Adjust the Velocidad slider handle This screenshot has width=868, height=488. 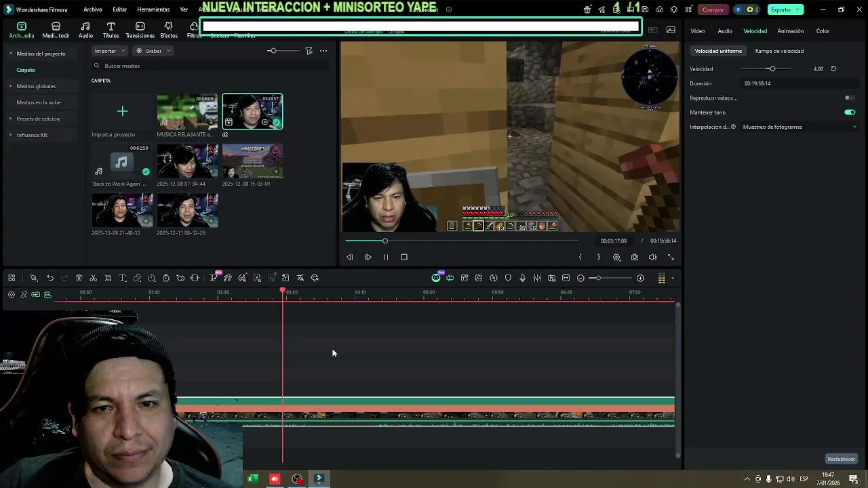tap(772, 68)
